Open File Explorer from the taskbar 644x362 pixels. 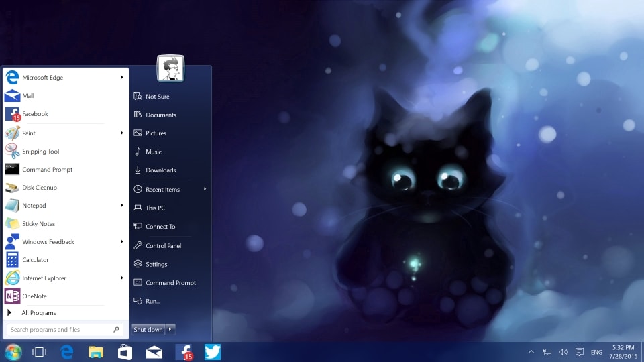96,352
